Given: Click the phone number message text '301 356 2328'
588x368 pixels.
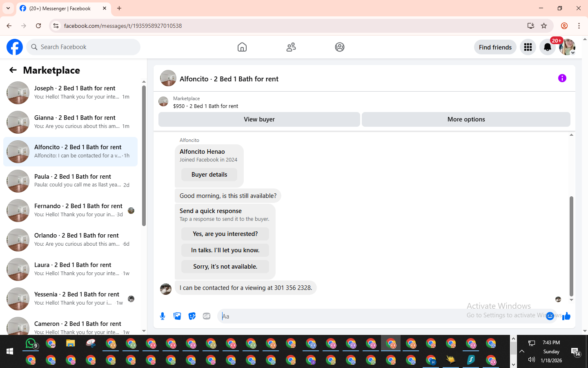Looking at the screenshot, I should coord(293,288).
